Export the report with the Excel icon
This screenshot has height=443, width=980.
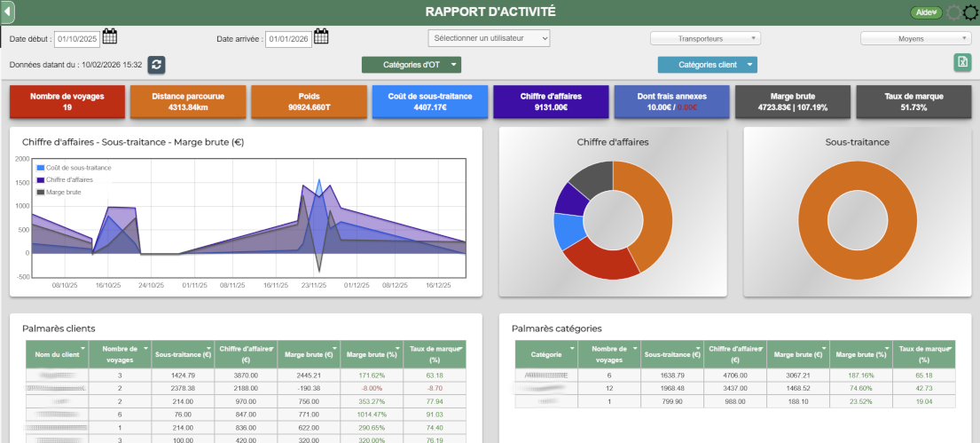[962, 62]
